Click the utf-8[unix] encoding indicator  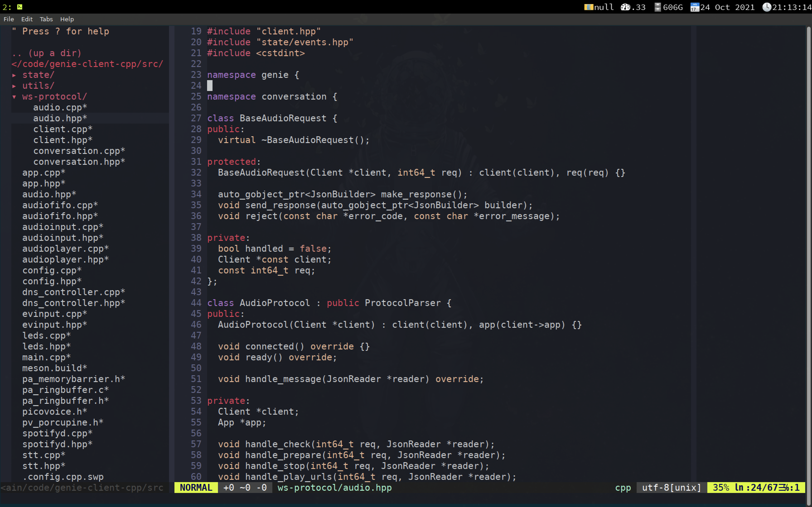click(670, 488)
